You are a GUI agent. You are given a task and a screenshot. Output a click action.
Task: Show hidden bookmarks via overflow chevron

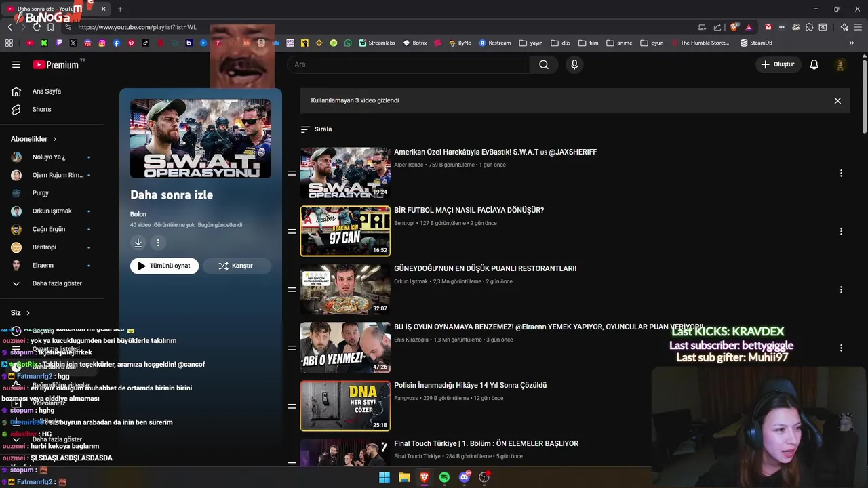[852, 43]
